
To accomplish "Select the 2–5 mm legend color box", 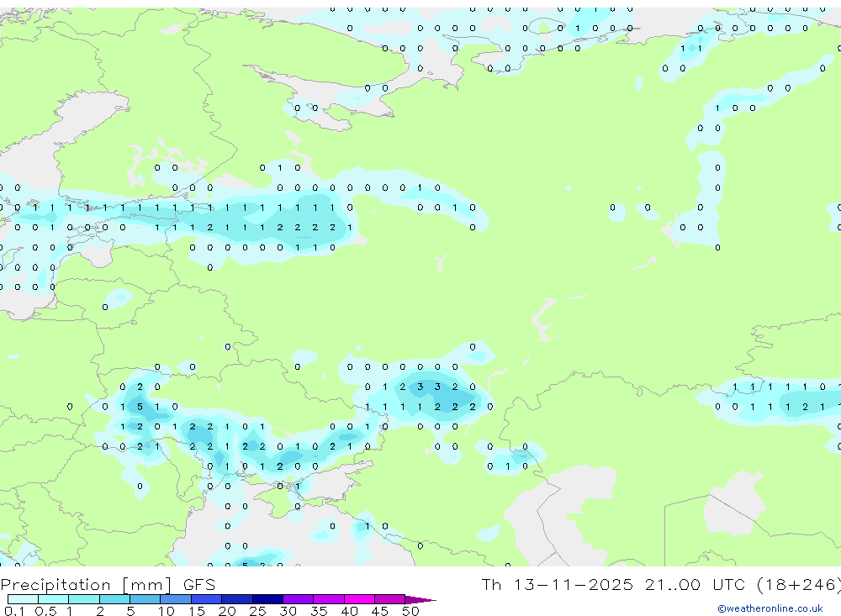I will 114,599.
